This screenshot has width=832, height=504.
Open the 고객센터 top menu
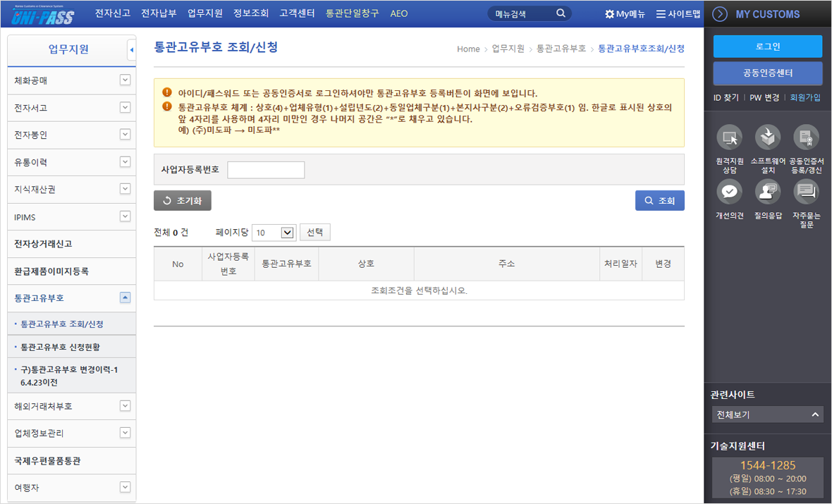(298, 13)
